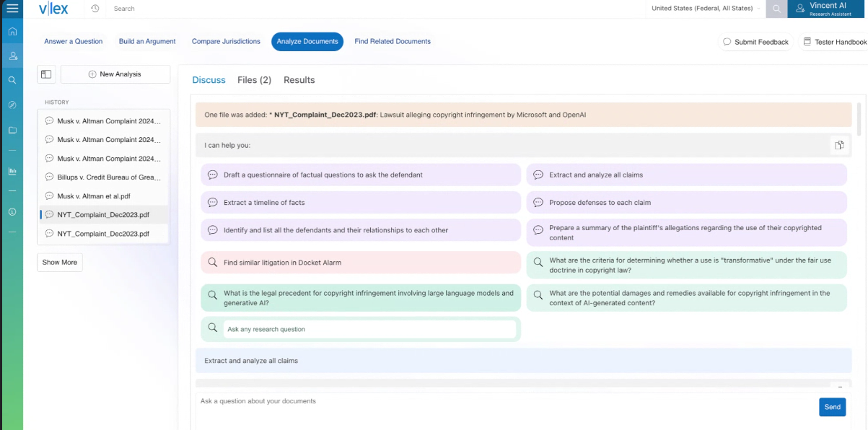Ask about criteria for 'transformative' fair use
The image size is (868, 430).
click(686, 265)
